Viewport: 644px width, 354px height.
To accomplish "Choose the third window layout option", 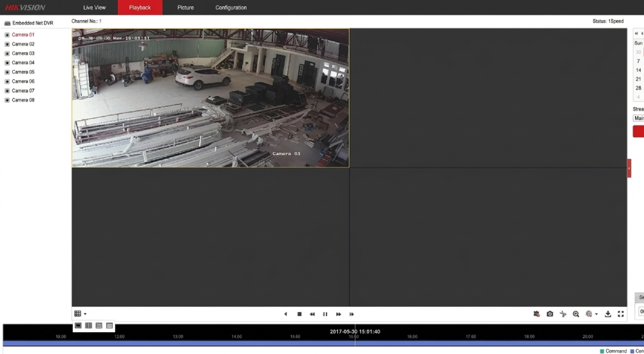I will pyautogui.click(x=99, y=326).
